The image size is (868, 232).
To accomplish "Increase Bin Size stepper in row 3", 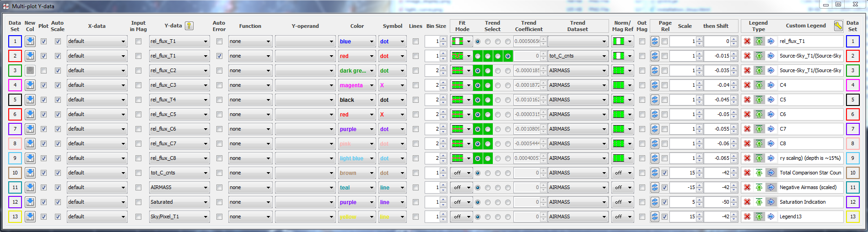I will click(x=443, y=68).
